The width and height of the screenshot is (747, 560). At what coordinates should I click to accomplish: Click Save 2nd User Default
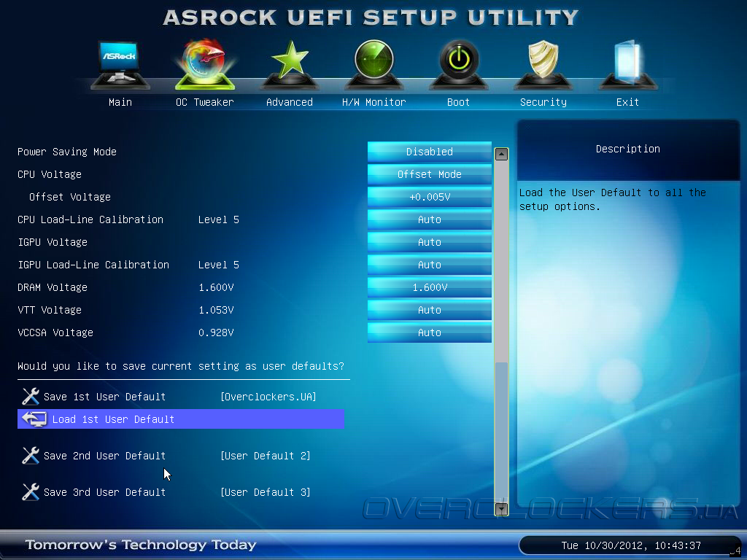pyautogui.click(x=104, y=456)
